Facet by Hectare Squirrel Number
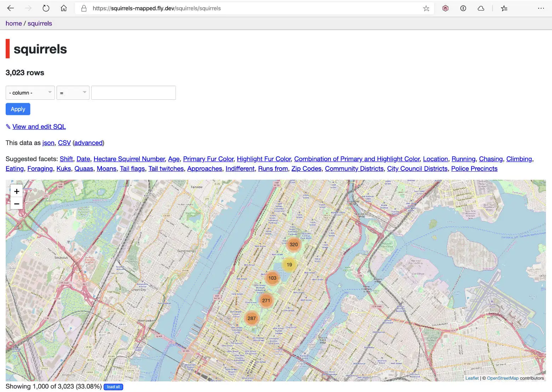 [129, 159]
